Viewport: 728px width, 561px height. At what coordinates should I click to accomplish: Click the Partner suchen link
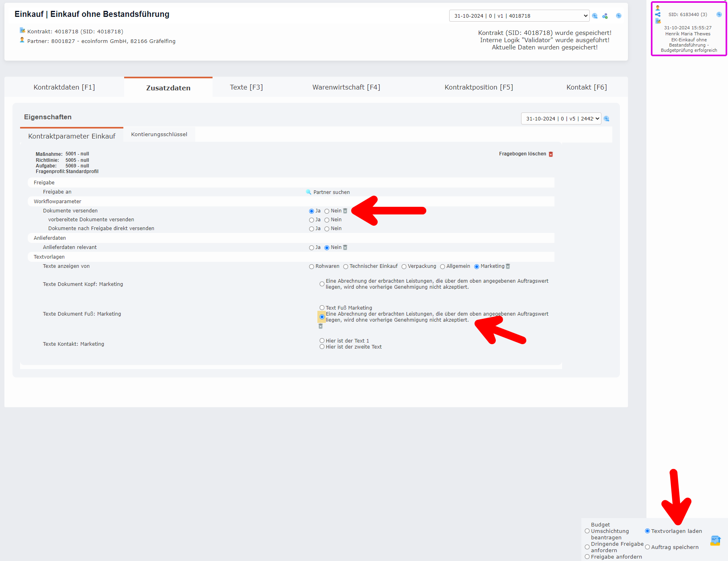331,192
